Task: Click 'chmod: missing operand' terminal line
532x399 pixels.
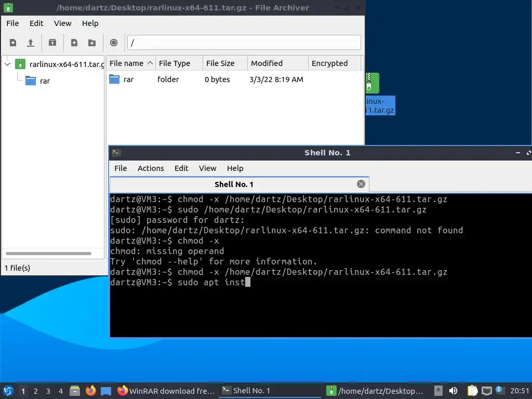Action: 167,251
